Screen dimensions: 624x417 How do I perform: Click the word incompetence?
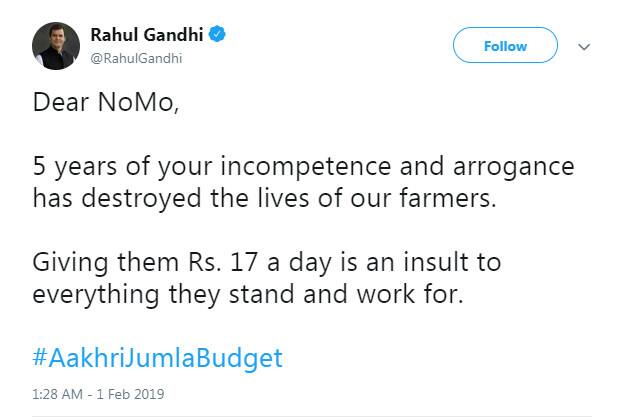tap(306, 167)
